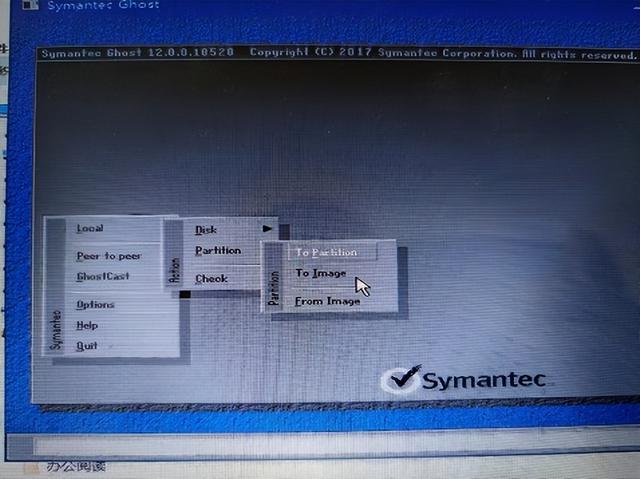Click Help in the main menu
The width and height of the screenshot is (640, 479).
(87, 326)
